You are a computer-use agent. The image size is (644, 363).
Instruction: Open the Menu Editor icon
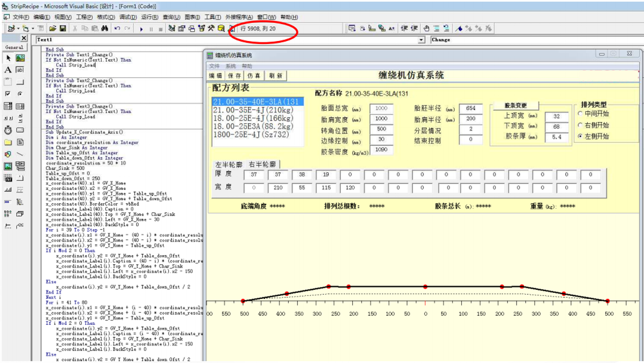click(x=41, y=29)
